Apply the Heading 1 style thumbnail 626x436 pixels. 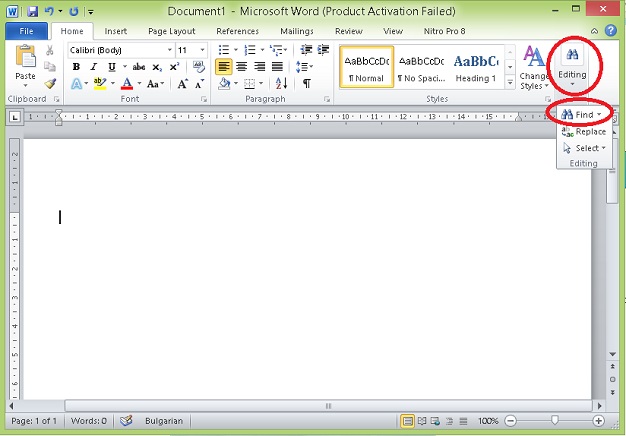(477, 67)
